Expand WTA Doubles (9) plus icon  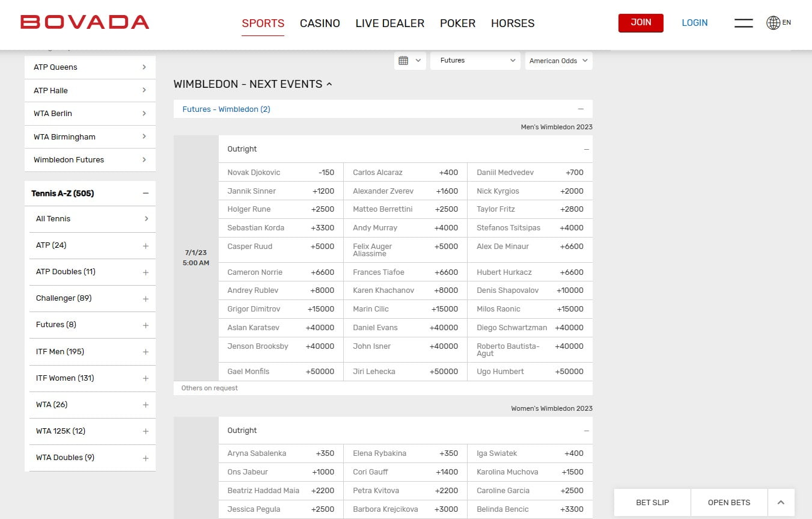(x=145, y=458)
